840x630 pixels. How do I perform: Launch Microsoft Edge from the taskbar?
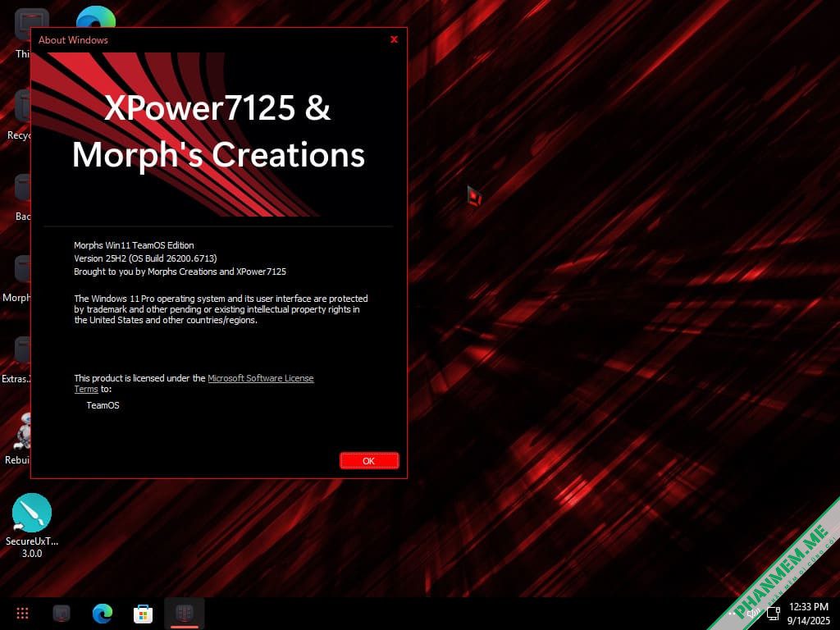pyautogui.click(x=102, y=613)
